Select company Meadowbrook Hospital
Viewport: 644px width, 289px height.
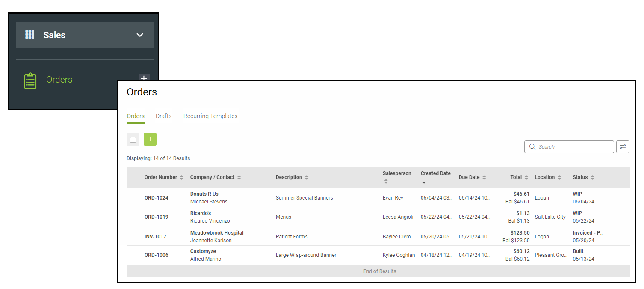tap(217, 233)
